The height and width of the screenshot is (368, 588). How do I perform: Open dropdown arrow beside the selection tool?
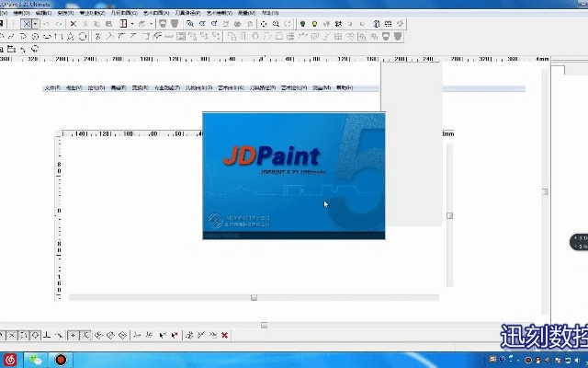(35, 24)
